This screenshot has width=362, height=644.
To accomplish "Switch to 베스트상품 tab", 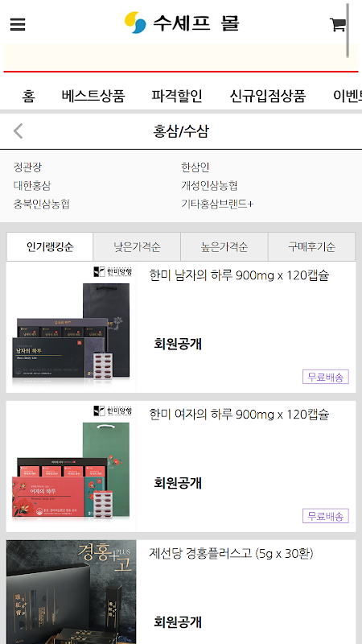I will [x=93, y=96].
